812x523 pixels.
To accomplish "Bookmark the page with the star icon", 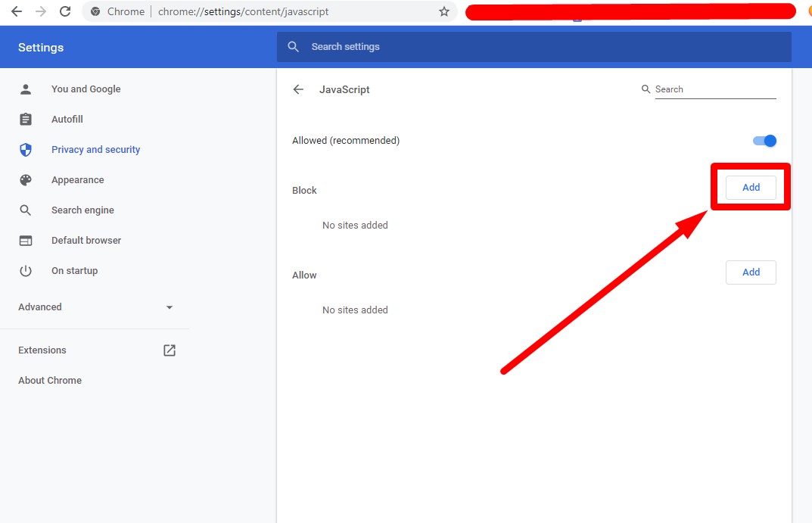I will [x=444, y=11].
